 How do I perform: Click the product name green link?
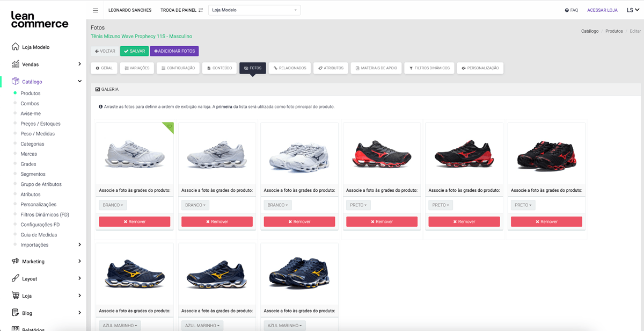click(x=142, y=37)
